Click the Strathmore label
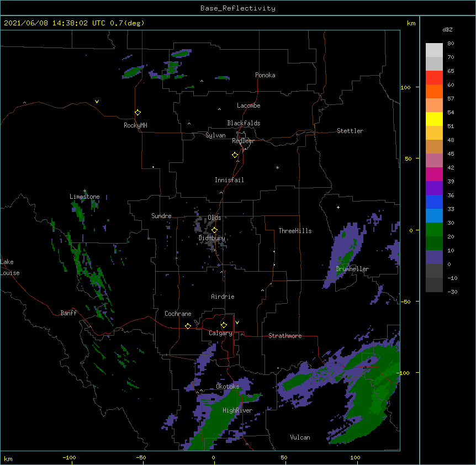476x465 pixels. tap(285, 336)
